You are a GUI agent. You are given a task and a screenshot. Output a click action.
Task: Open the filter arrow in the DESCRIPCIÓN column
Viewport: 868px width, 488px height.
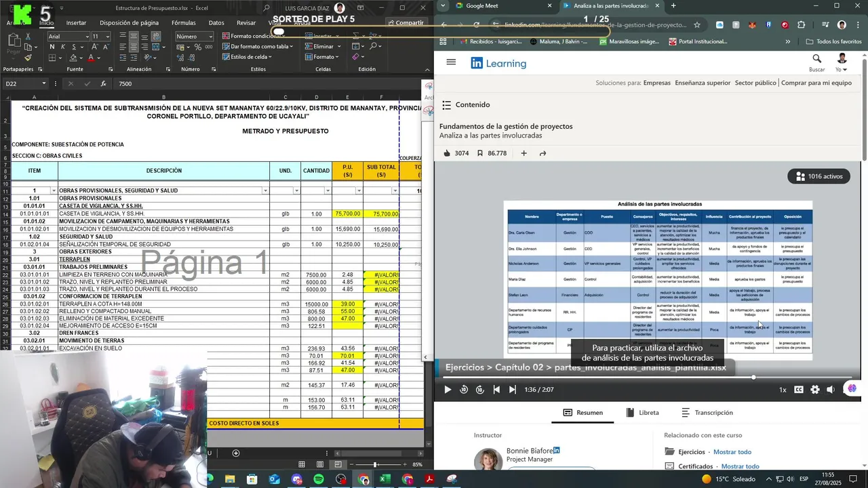point(265,190)
